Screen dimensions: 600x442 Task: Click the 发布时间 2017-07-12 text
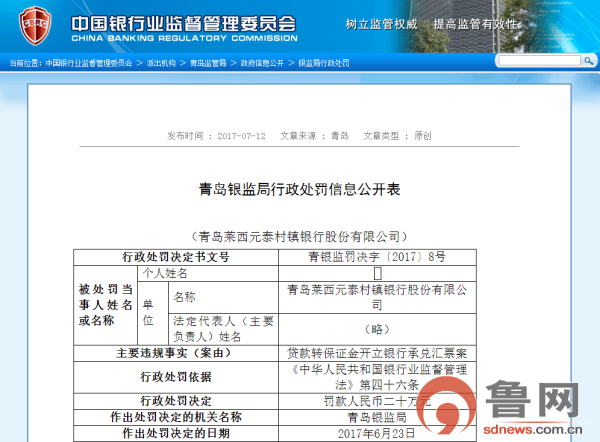click(x=216, y=136)
